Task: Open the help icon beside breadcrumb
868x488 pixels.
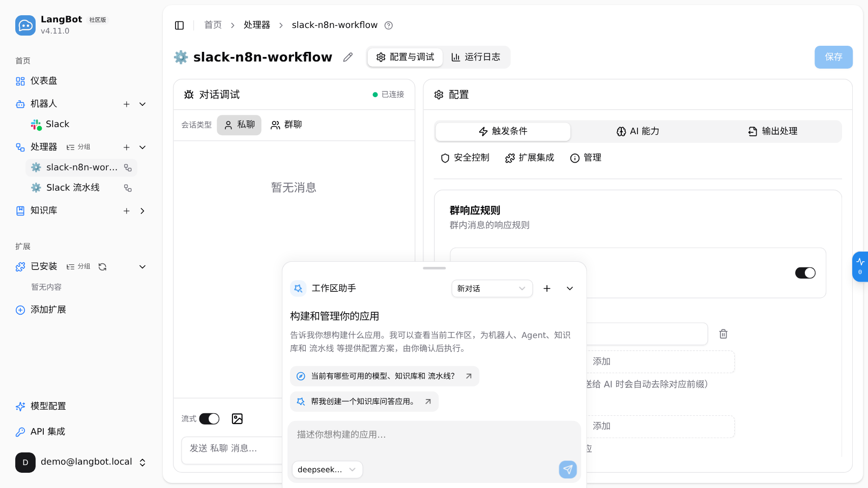Action: 389,25
